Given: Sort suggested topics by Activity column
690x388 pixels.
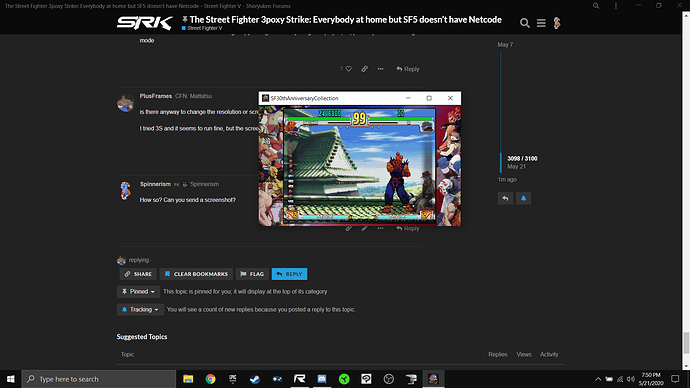Looking at the screenshot, I should (549, 355).
